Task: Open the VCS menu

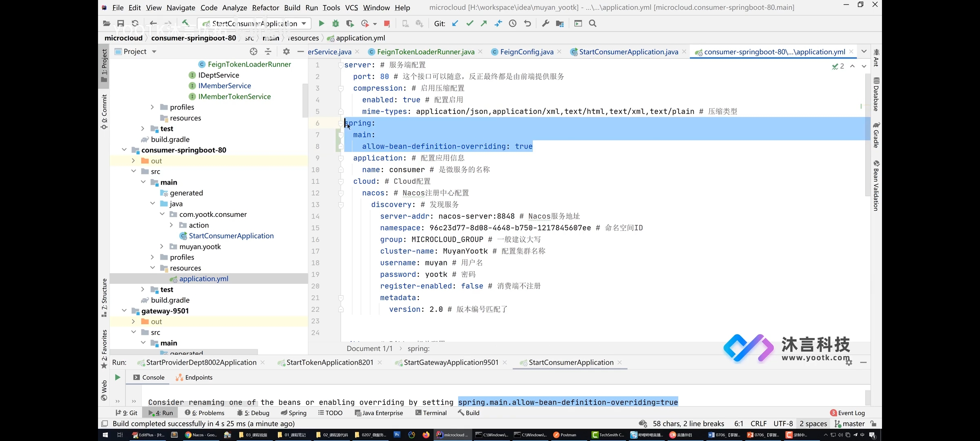Action: coord(351,7)
